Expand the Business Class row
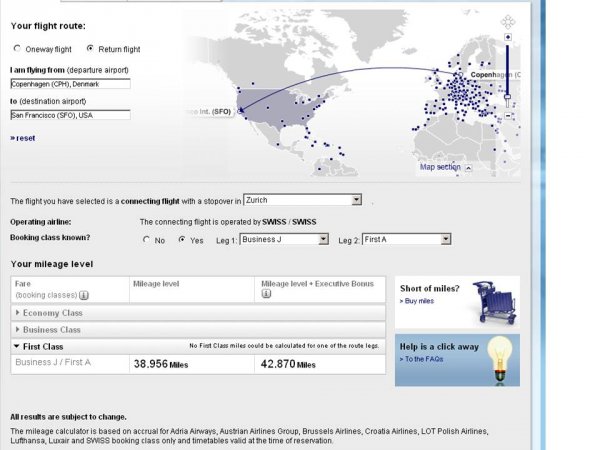 [x=198, y=330]
